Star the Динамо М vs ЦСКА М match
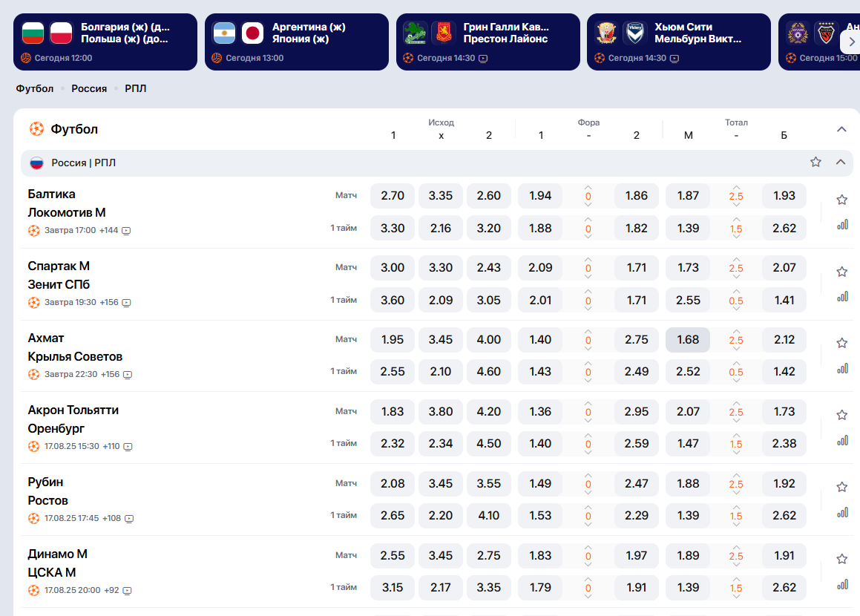The width and height of the screenshot is (860, 616). click(x=842, y=559)
